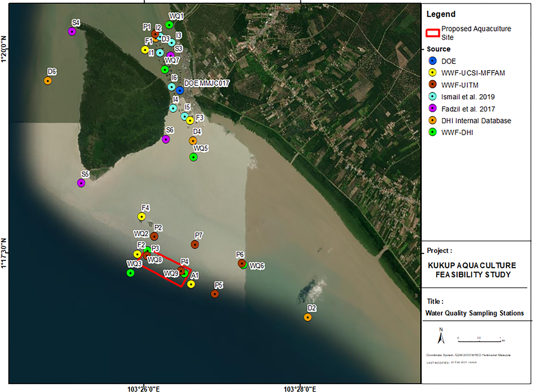Click the orange D2 station marker

pos(308,317)
